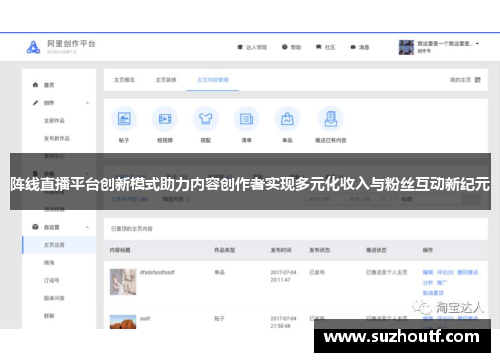
Task: Click the 搭配 shirt outfit icon
Action: 206,119
